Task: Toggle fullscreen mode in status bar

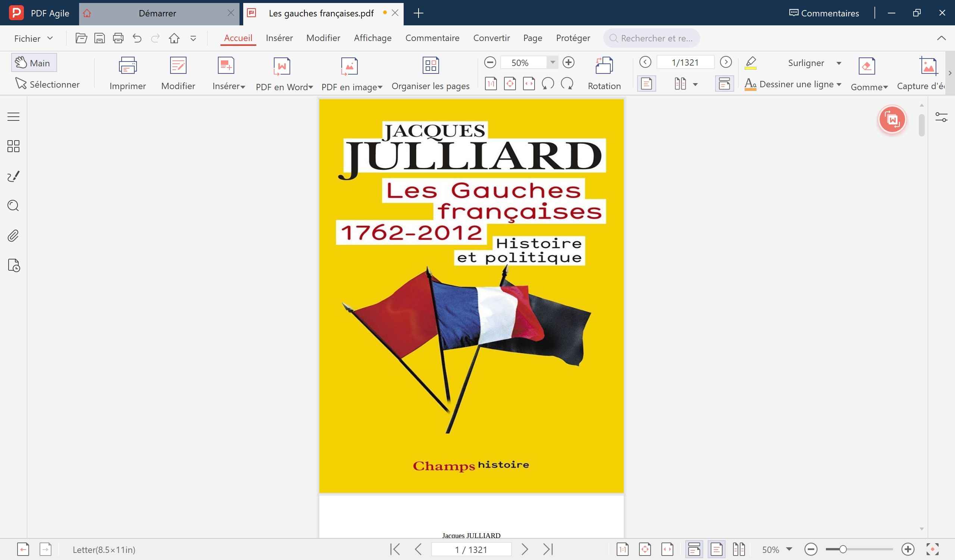Action: tap(932, 549)
